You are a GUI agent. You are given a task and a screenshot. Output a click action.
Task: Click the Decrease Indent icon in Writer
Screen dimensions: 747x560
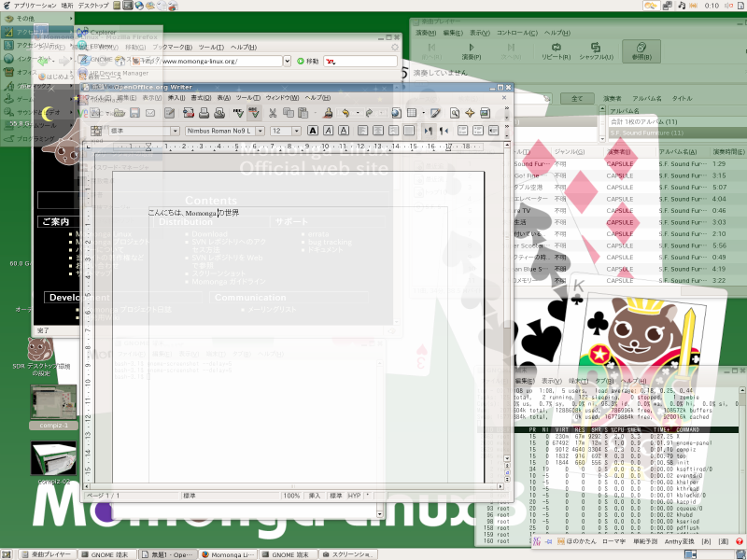493,131
